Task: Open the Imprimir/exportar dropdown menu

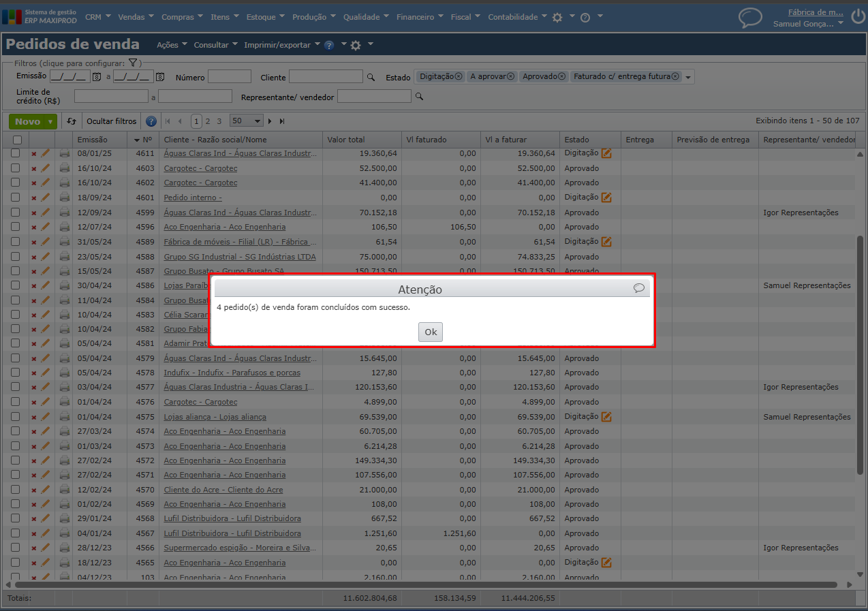Action: [281, 45]
